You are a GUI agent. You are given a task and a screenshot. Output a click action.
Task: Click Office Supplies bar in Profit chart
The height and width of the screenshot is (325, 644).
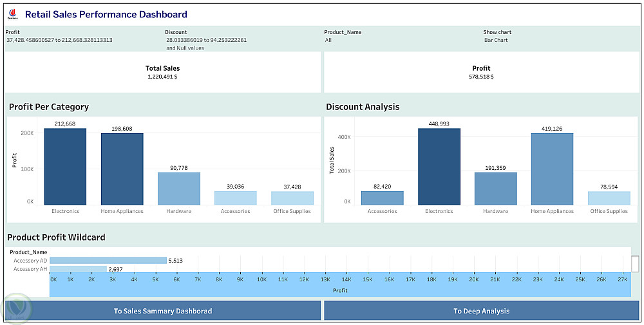tap(292, 198)
